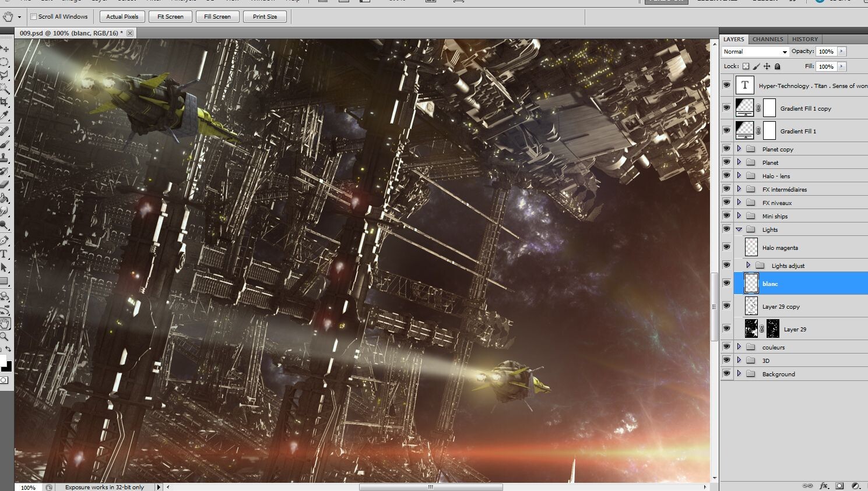The height and width of the screenshot is (491, 868).
Task: Create new adjustment layer icon
Action: point(856,485)
